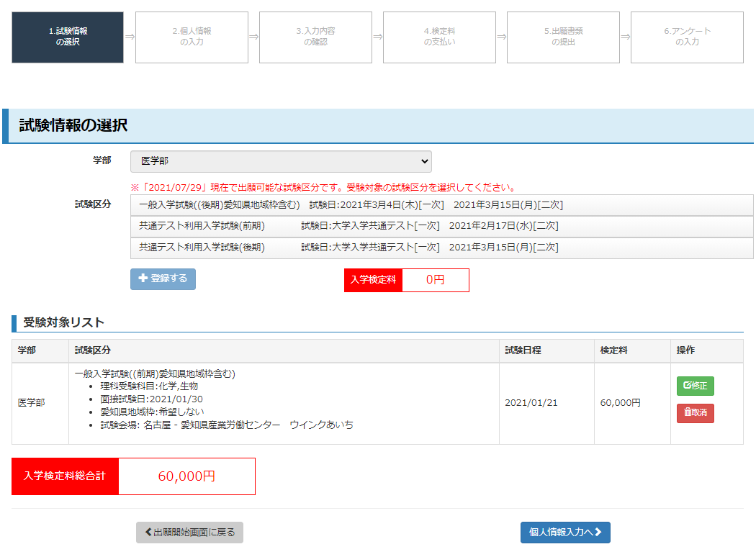Select 一般入学試験((後期)愛知県地域枠含む) exam option
The image size is (756, 557).
click(x=441, y=205)
